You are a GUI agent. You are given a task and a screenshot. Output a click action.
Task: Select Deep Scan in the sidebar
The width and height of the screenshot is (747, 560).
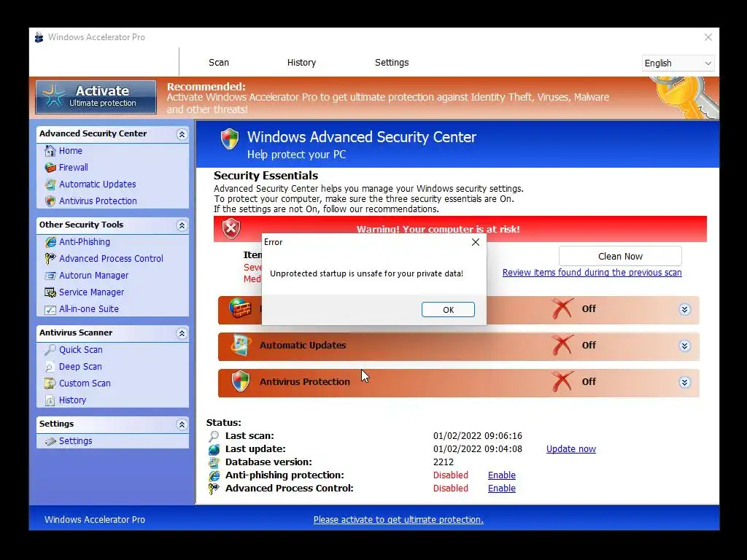[x=80, y=367]
